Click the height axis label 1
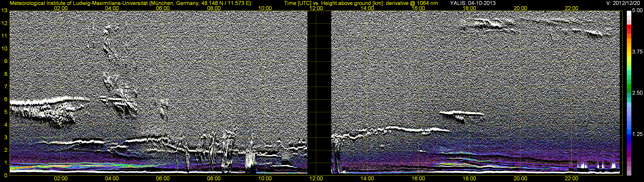The width and height of the screenshot is (644, 182). coord(6,163)
